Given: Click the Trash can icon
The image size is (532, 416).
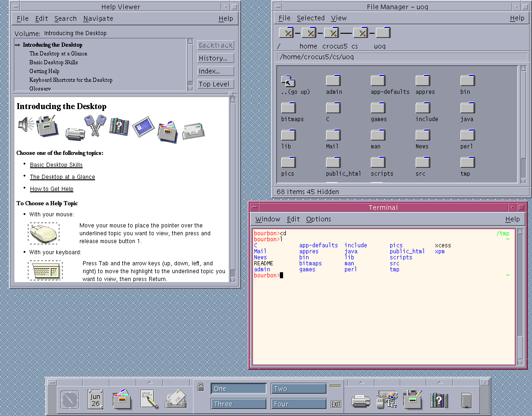Looking at the screenshot, I should (467, 399).
